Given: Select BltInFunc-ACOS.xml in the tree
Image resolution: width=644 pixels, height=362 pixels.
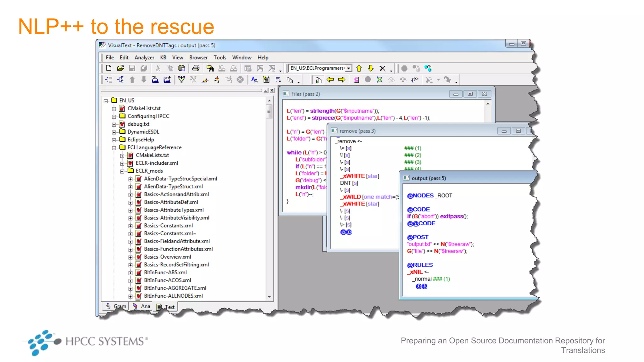Looking at the screenshot, I should (x=168, y=280).
